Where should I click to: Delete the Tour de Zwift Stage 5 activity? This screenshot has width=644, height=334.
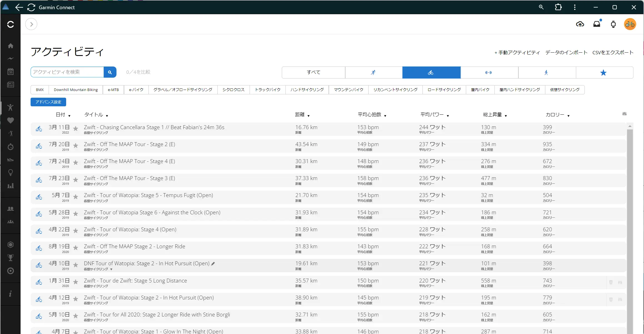(611, 282)
